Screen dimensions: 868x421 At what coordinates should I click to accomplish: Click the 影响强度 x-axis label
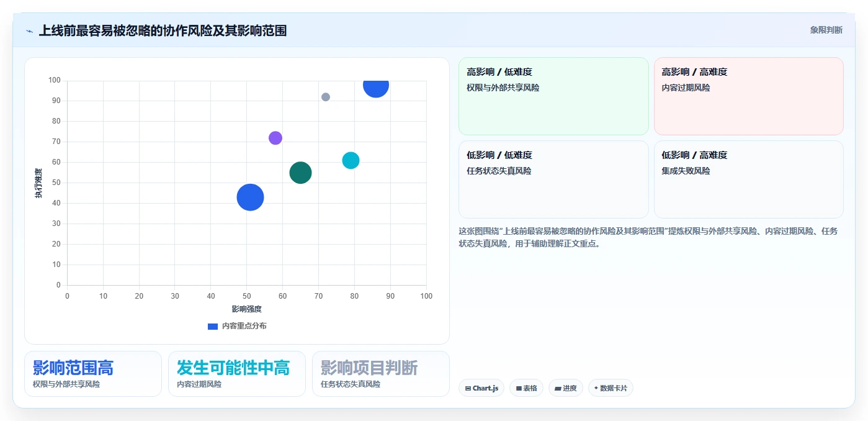tap(247, 309)
